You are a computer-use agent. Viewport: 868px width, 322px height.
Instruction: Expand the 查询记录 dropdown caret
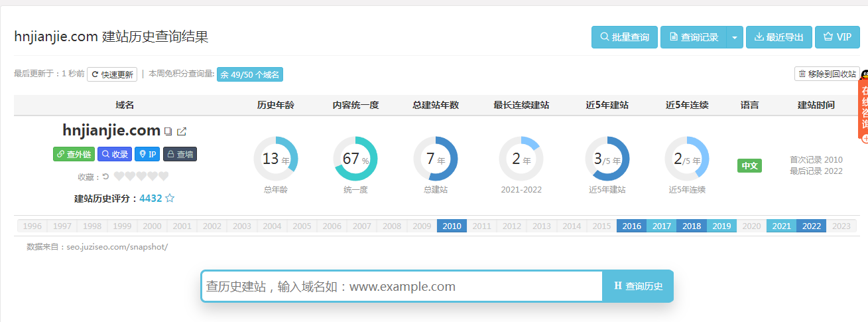point(735,37)
